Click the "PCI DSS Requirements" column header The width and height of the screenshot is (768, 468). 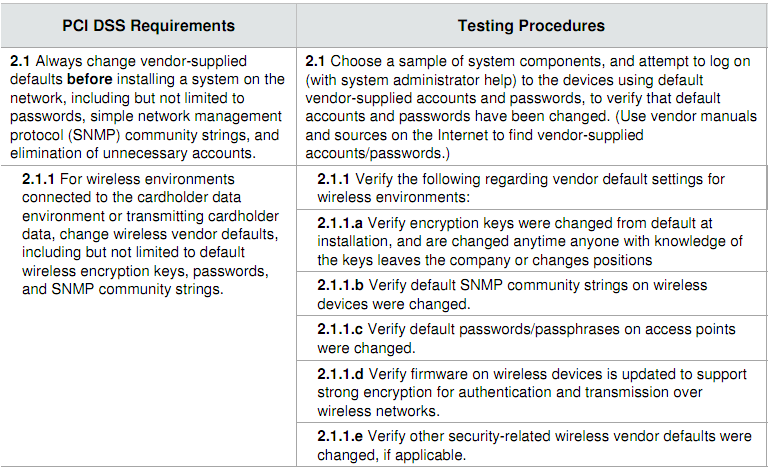tap(149, 25)
